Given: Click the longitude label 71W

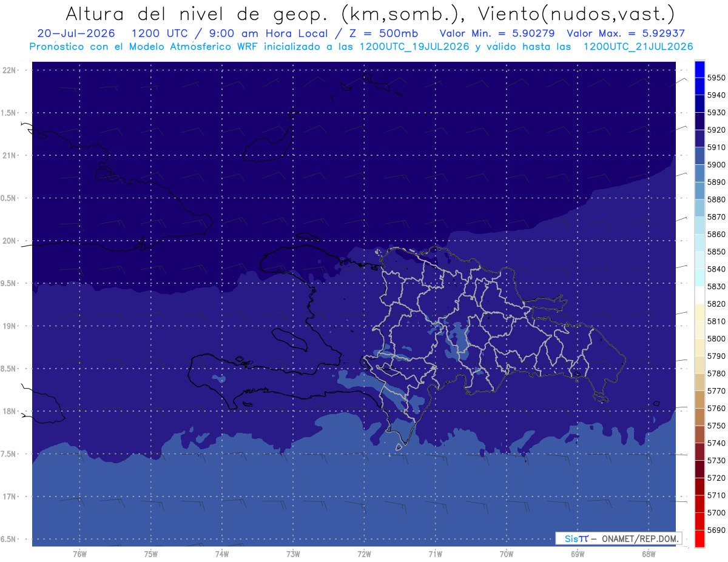Looking at the screenshot, I should (x=435, y=554).
